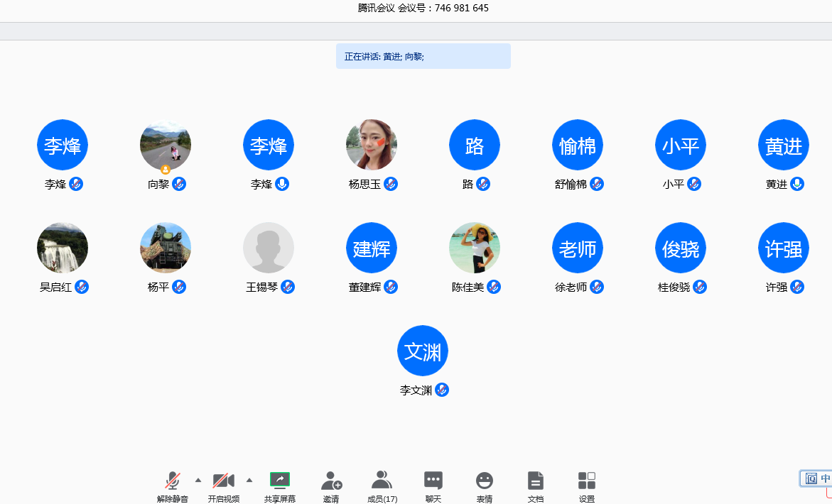832x504 pixels.
Task: Expand the audio options arrow beside 解除静音
Action: (198, 481)
